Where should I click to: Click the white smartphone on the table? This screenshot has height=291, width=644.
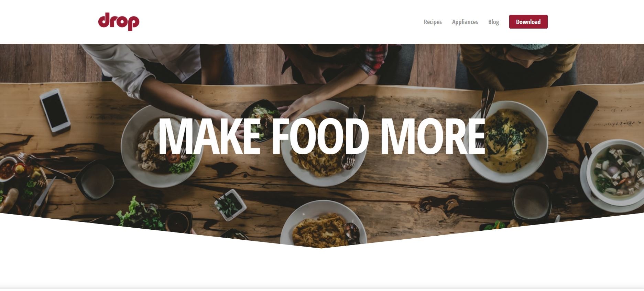55,110
